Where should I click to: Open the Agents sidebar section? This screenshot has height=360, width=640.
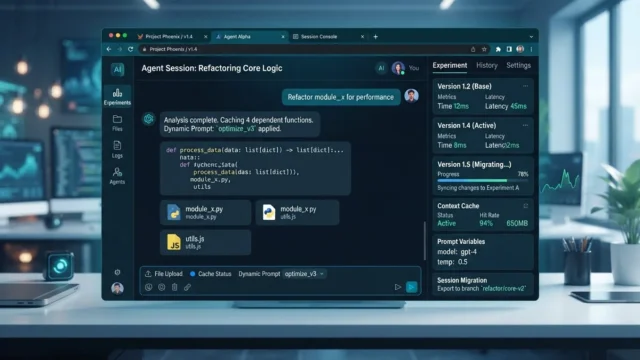tap(117, 176)
